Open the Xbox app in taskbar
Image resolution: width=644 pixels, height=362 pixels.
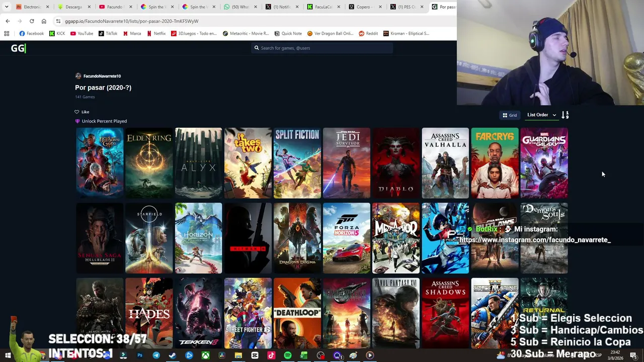(205, 355)
